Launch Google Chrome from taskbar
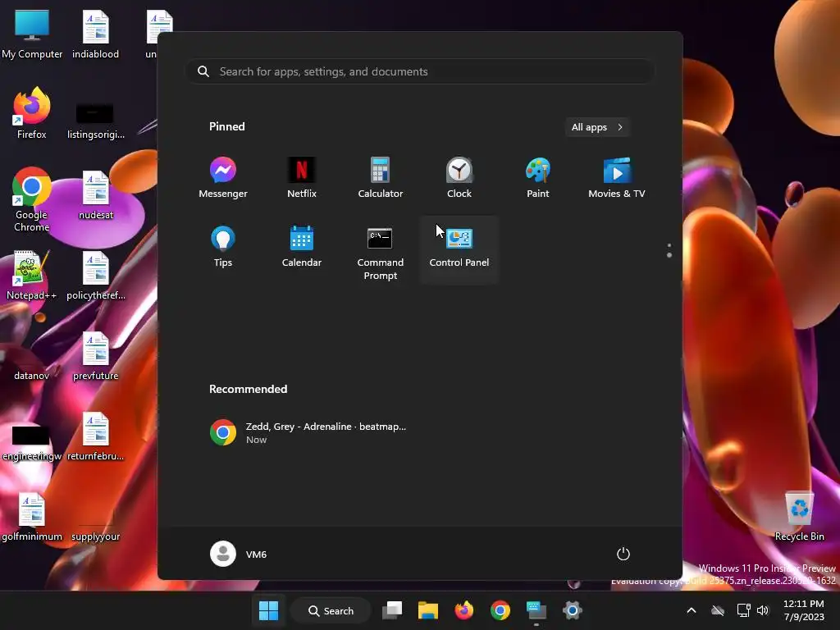This screenshot has height=630, width=840. tap(500, 610)
